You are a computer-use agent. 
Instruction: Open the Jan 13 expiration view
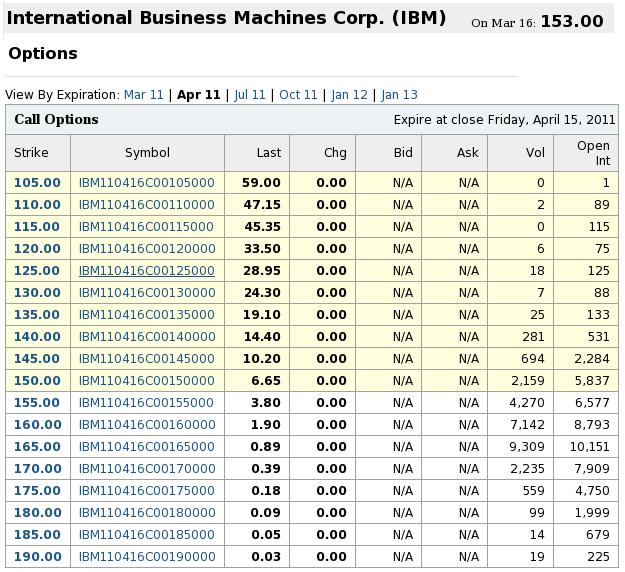pos(399,94)
